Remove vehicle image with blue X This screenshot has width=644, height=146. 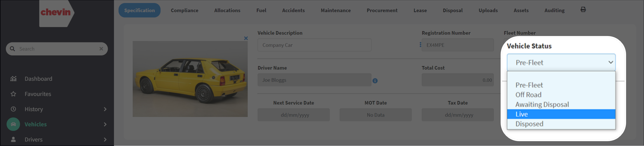pos(246,38)
